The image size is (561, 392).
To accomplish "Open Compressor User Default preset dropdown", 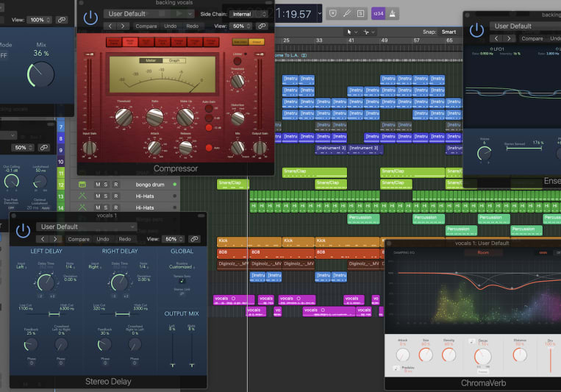I will click(149, 13).
